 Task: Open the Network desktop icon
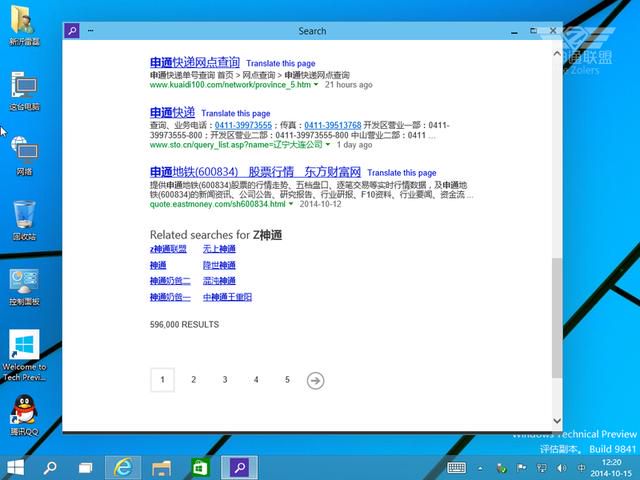[x=24, y=156]
